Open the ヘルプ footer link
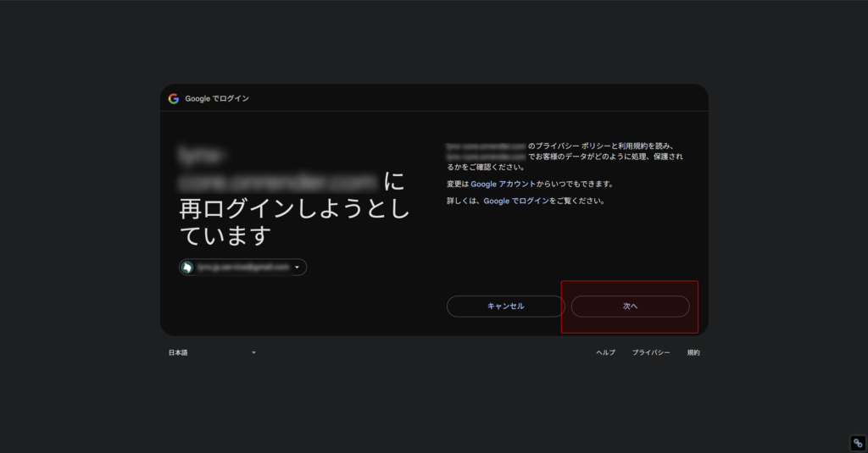 pyautogui.click(x=605, y=352)
